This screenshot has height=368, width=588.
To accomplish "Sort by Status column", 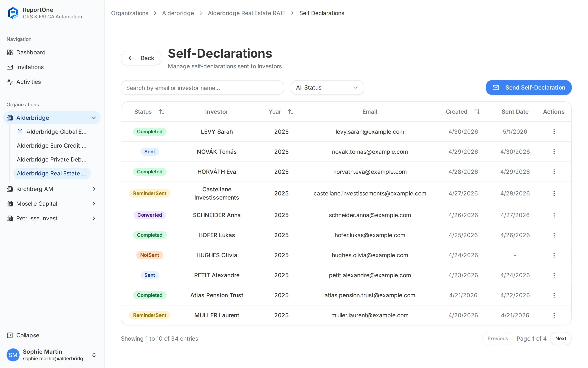I will tap(149, 112).
